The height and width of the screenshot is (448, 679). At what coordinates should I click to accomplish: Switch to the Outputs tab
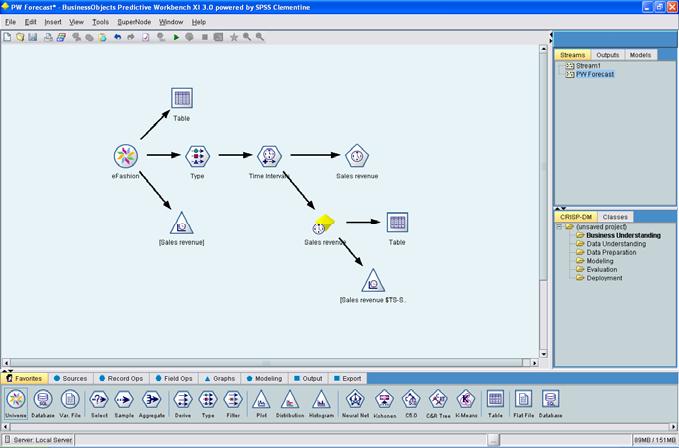(x=608, y=55)
